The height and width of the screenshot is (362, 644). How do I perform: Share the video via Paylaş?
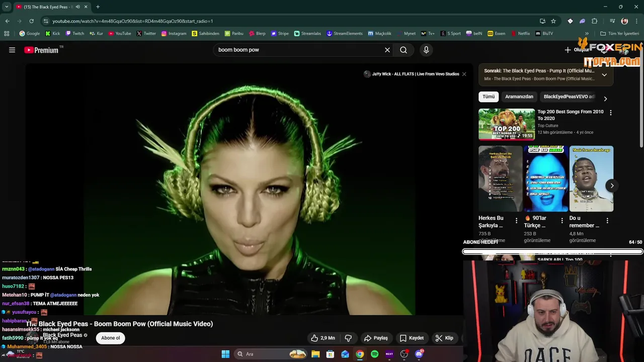point(376,338)
